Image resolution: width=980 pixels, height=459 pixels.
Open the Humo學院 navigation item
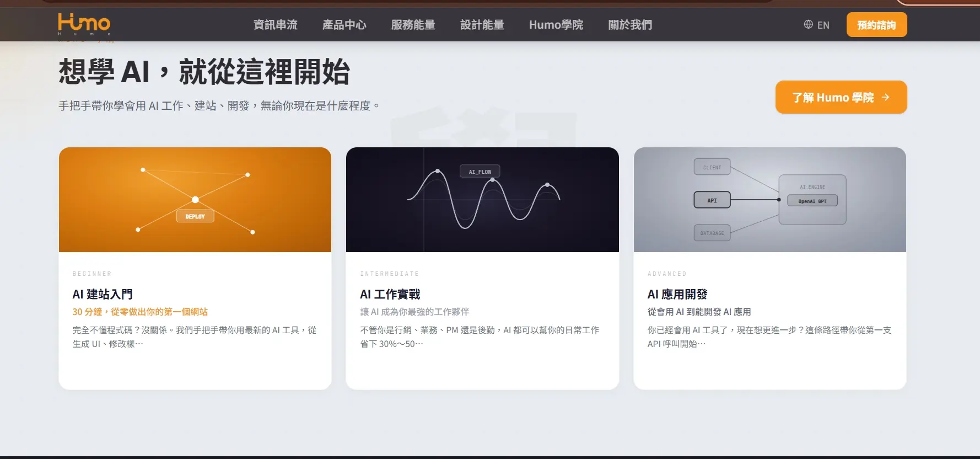click(556, 25)
